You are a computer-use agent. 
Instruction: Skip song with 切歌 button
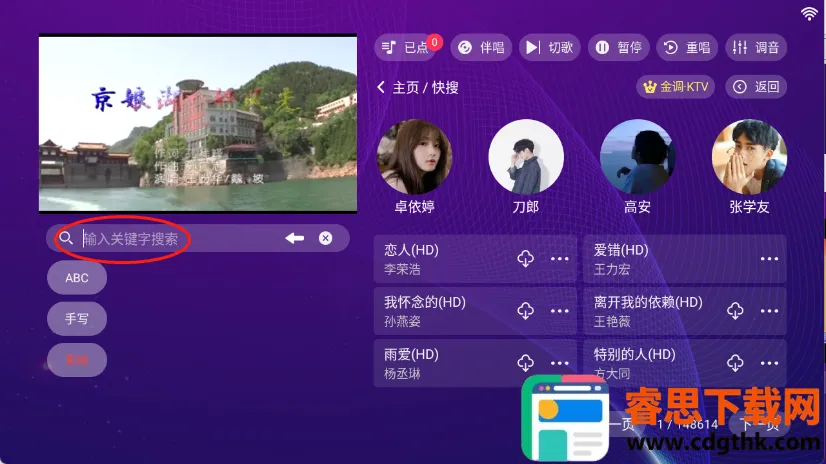(x=549, y=47)
